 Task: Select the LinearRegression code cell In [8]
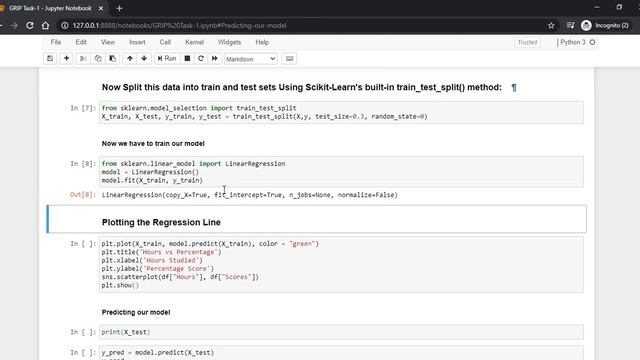pyautogui.click(x=341, y=172)
